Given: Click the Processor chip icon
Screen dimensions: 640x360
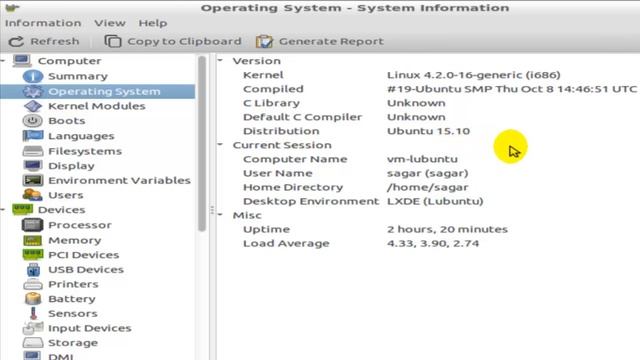Looking at the screenshot, I should (x=33, y=225).
